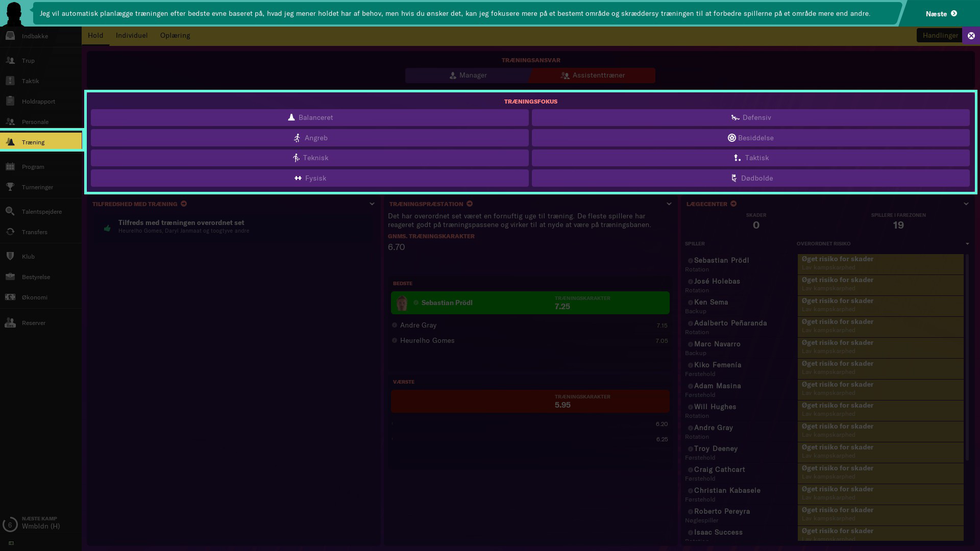This screenshot has width=980, height=551.
Task: Collapse the Træningspræstation panel chevron
Action: pos(669,204)
